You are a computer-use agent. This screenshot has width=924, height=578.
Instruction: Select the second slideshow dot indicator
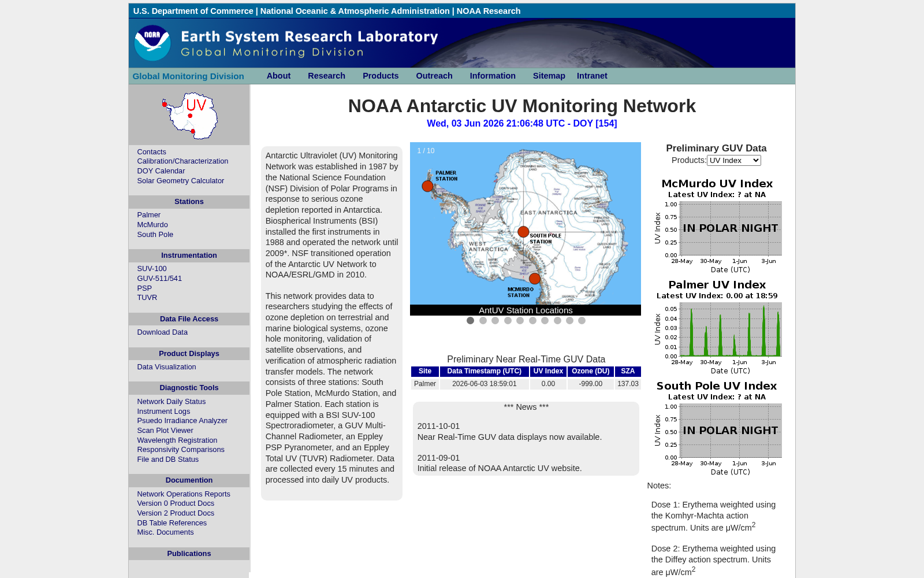coord(483,321)
